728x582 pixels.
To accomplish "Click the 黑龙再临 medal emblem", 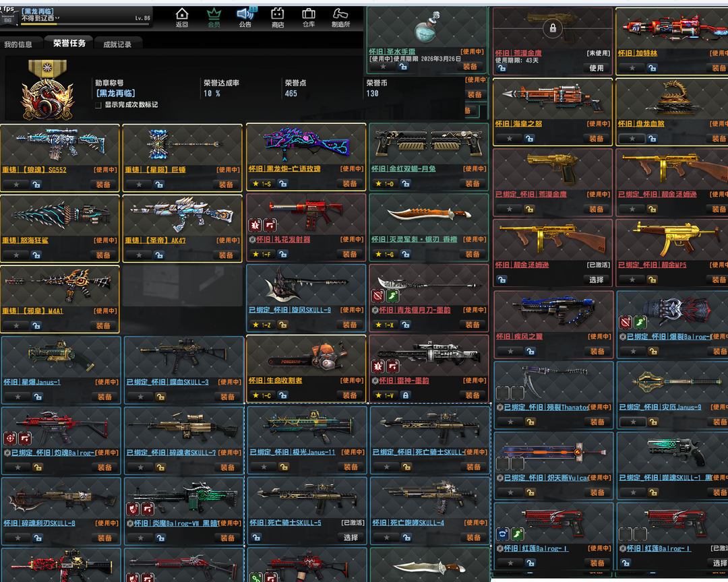I will pos(47,90).
